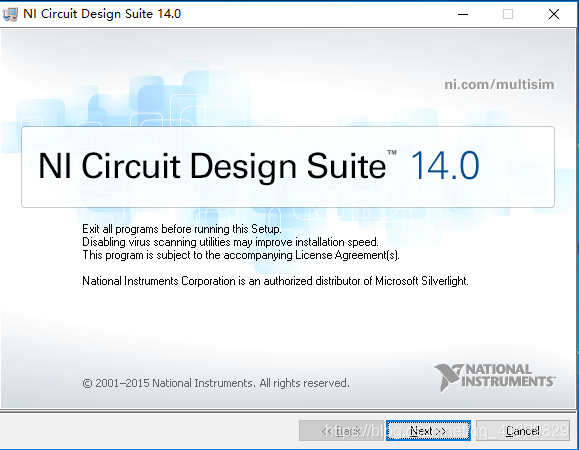579x450 pixels.
Task: Click the 'accompanying License Agreement(s)' line
Action: (241, 255)
